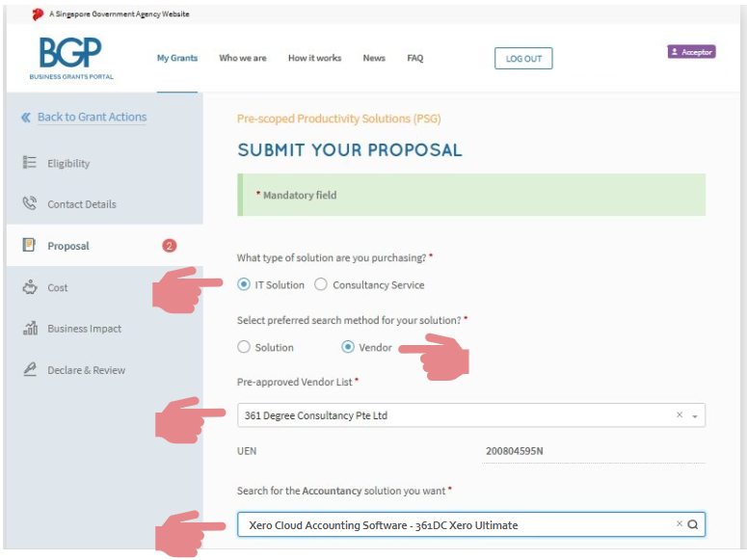Click the UEN value 200804595N
747x560 pixels.
[x=514, y=451]
